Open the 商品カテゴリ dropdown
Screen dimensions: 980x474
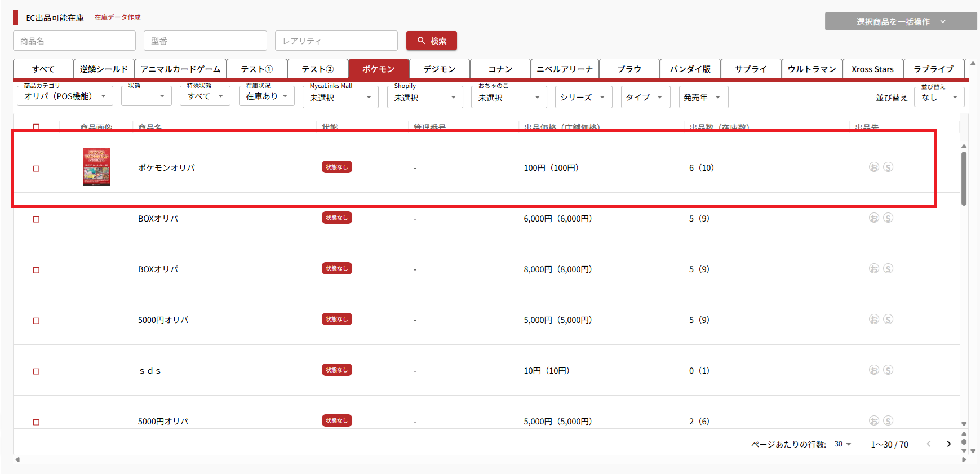[x=65, y=96]
